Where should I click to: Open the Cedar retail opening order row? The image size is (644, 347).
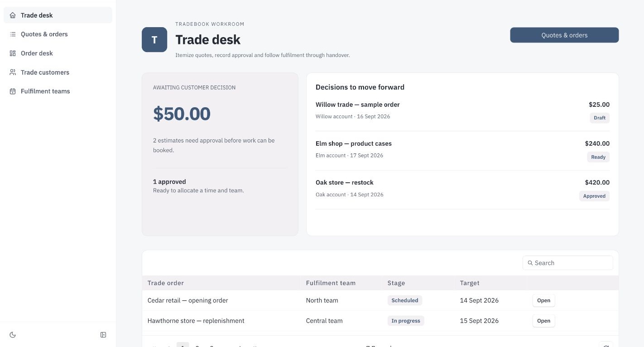543,300
